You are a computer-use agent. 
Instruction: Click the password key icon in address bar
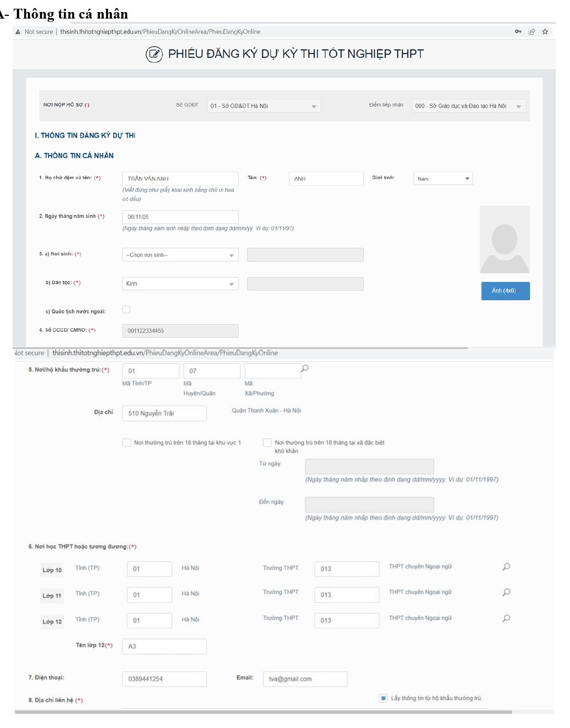pyautogui.click(x=518, y=32)
